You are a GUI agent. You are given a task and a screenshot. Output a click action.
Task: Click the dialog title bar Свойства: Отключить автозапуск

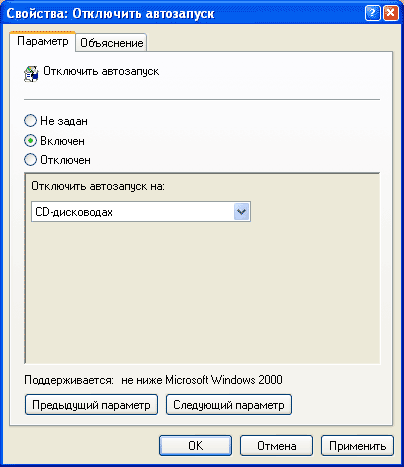click(110, 14)
